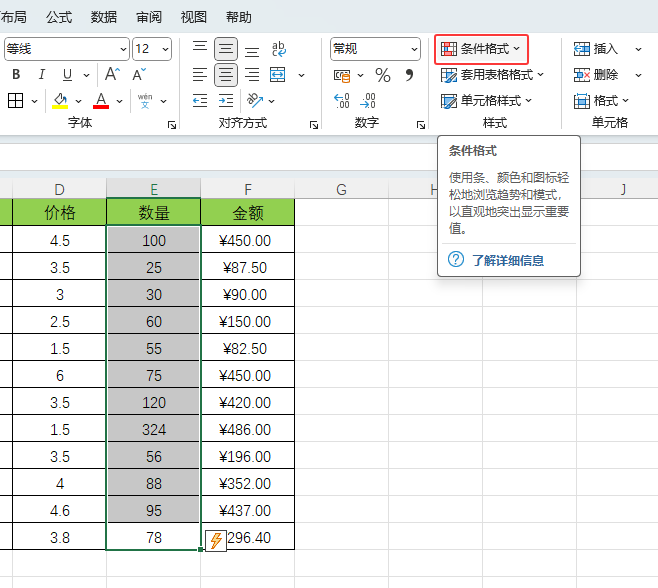
Task: Open 格式 cell format menu
Action: click(x=601, y=101)
